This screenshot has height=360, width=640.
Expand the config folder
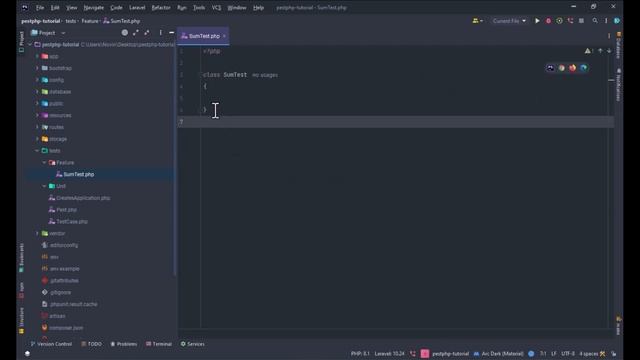(37, 80)
